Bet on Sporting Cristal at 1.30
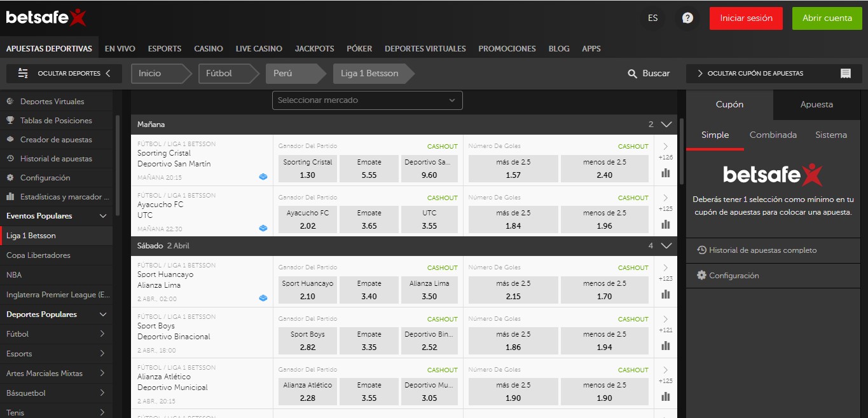This screenshot has width=868, height=418. click(x=307, y=168)
